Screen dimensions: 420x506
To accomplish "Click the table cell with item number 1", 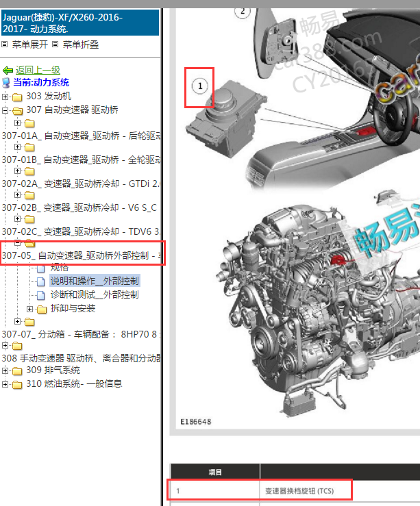I will click(x=214, y=490).
